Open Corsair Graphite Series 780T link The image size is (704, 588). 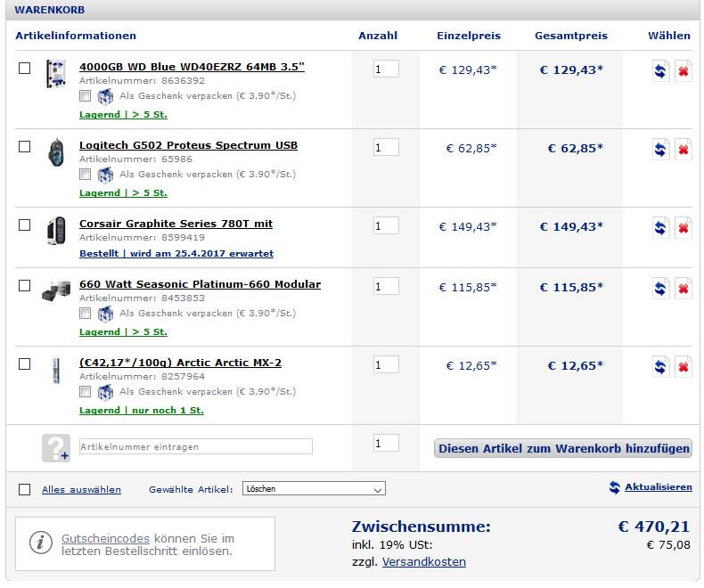click(x=176, y=224)
